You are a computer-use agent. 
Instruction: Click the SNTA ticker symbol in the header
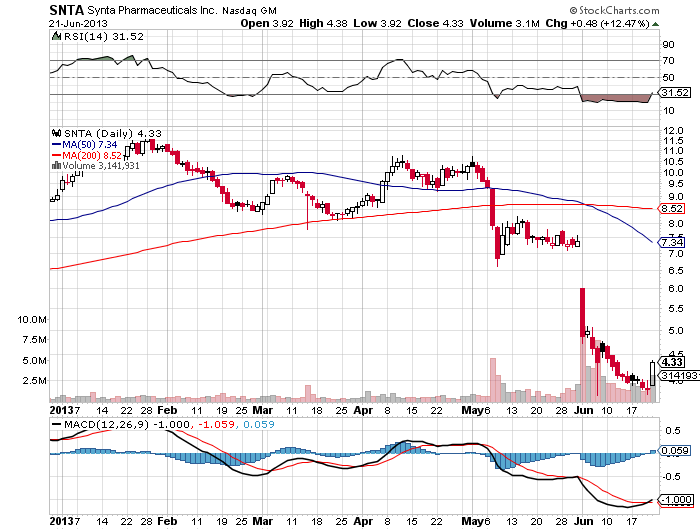(x=67, y=10)
